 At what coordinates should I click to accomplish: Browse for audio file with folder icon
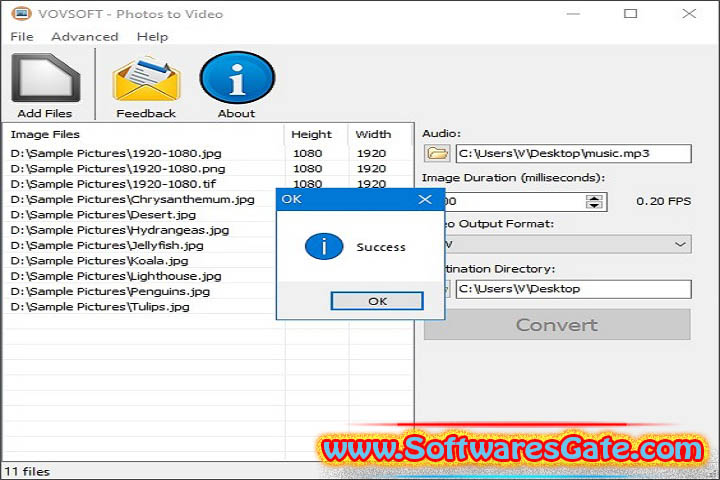pyautogui.click(x=437, y=153)
